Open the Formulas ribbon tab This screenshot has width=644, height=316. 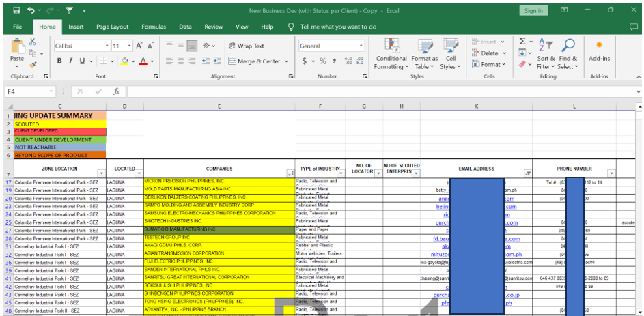(x=154, y=27)
